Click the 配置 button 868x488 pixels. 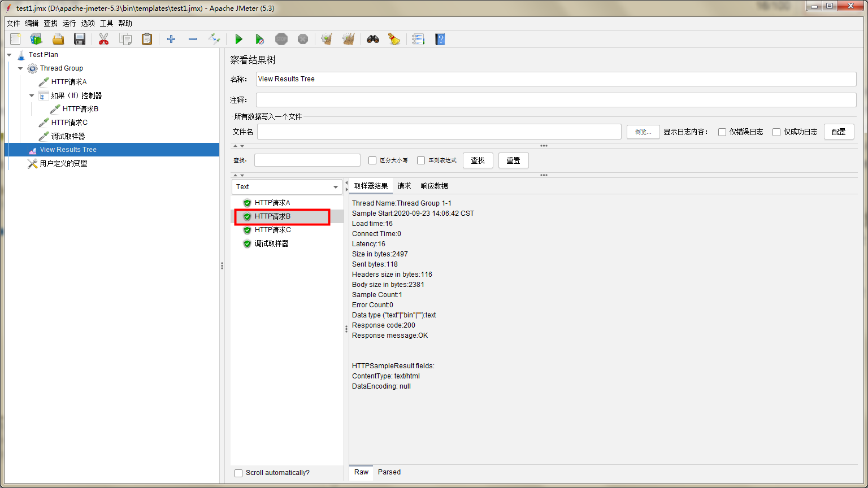839,132
